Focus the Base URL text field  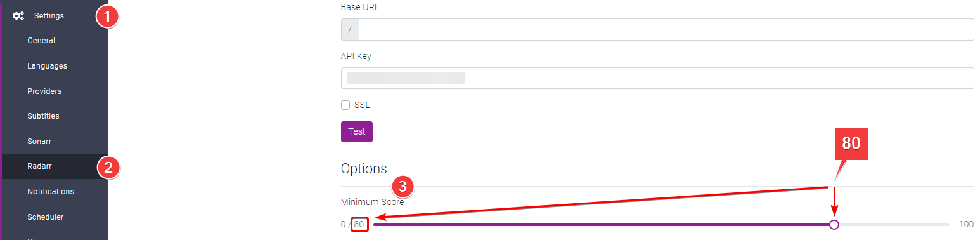tap(666, 30)
